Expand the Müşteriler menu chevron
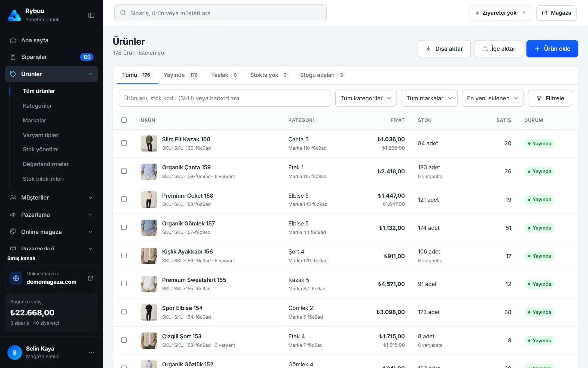 pyautogui.click(x=90, y=198)
